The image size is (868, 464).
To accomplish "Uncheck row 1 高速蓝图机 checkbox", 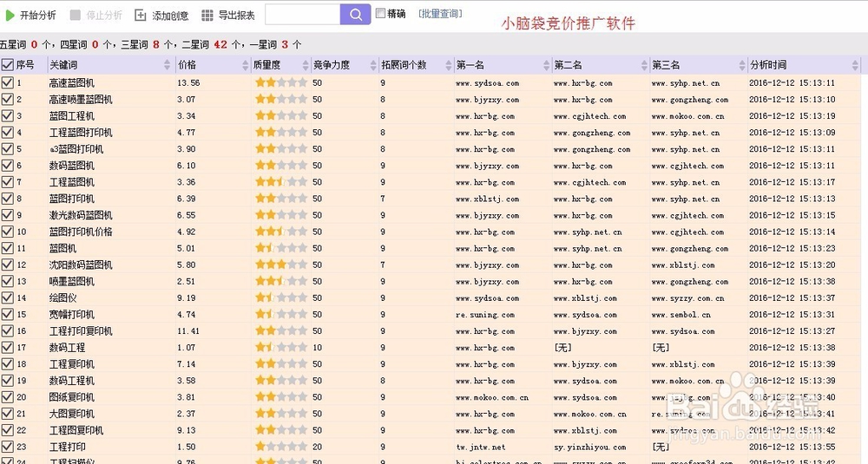I will pyautogui.click(x=7, y=82).
